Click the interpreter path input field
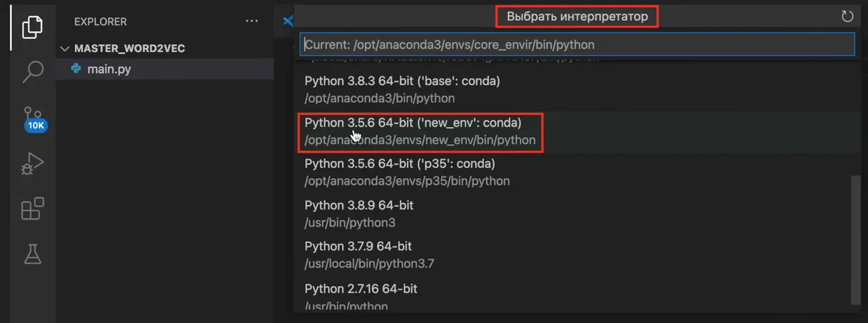Image resolution: width=868 pixels, height=323 pixels. pos(577,44)
